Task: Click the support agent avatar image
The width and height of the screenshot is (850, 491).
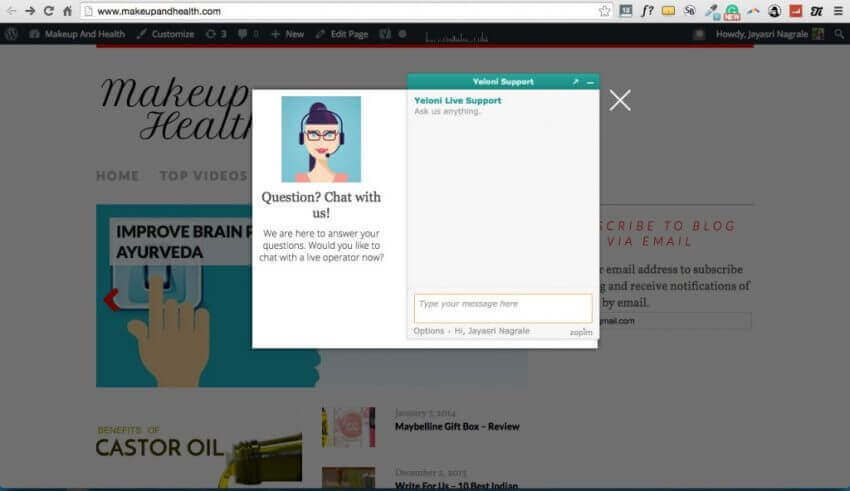Action: tap(321, 139)
